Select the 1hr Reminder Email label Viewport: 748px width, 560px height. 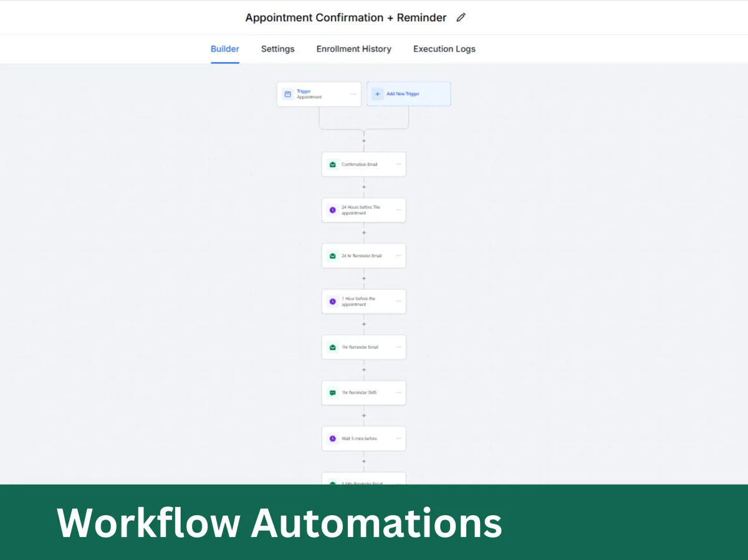coord(360,347)
